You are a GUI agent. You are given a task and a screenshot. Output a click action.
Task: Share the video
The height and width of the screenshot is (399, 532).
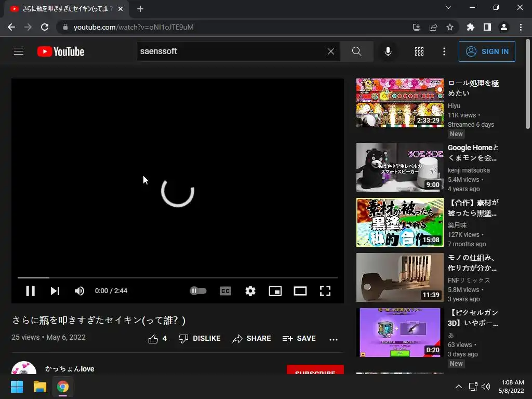point(251,339)
